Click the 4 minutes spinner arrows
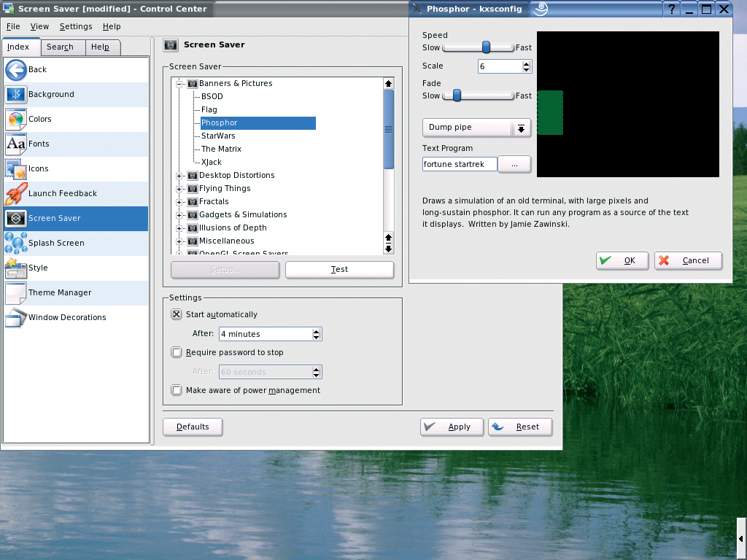The width and height of the screenshot is (747, 560). (317, 334)
